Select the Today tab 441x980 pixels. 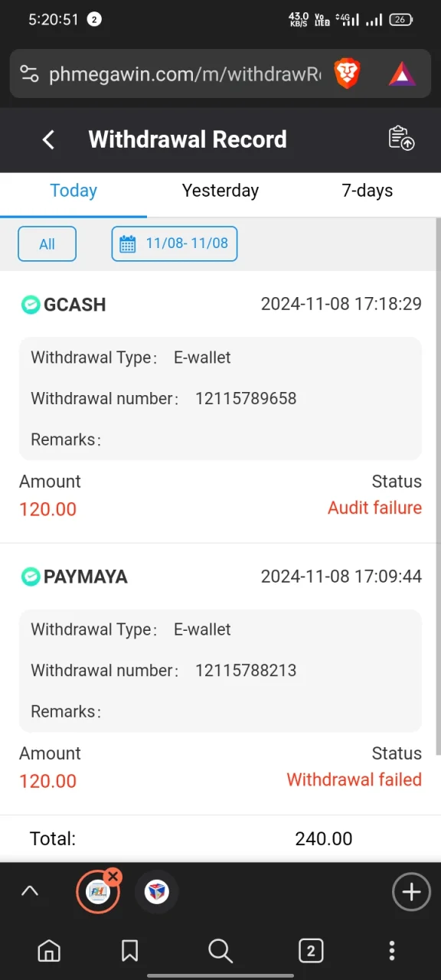tap(73, 191)
